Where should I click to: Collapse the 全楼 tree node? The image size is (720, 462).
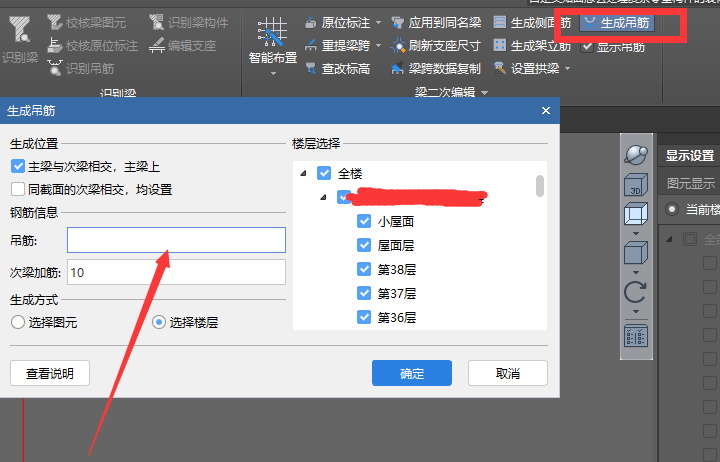tap(303, 174)
